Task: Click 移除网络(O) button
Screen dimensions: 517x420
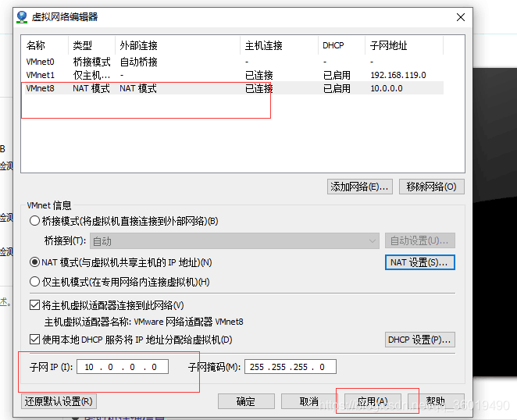Action: tap(432, 187)
